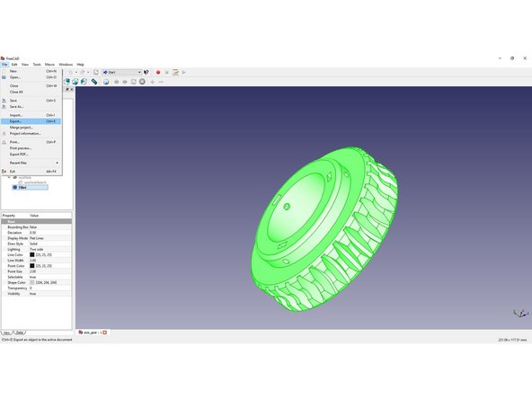Choose Open from the File menu
Screen dimensions: 532x399
(31, 77)
